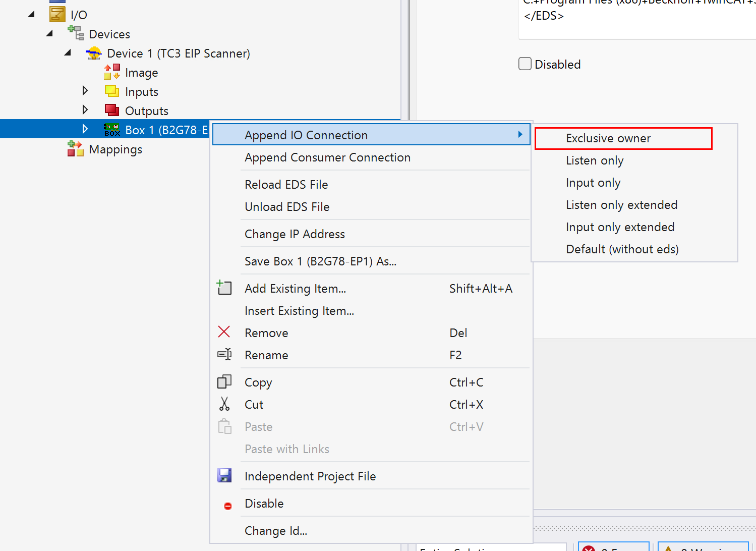This screenshot has height=551, width=756.
Task: Click the Mappings icon
Action: coord(76,149)
